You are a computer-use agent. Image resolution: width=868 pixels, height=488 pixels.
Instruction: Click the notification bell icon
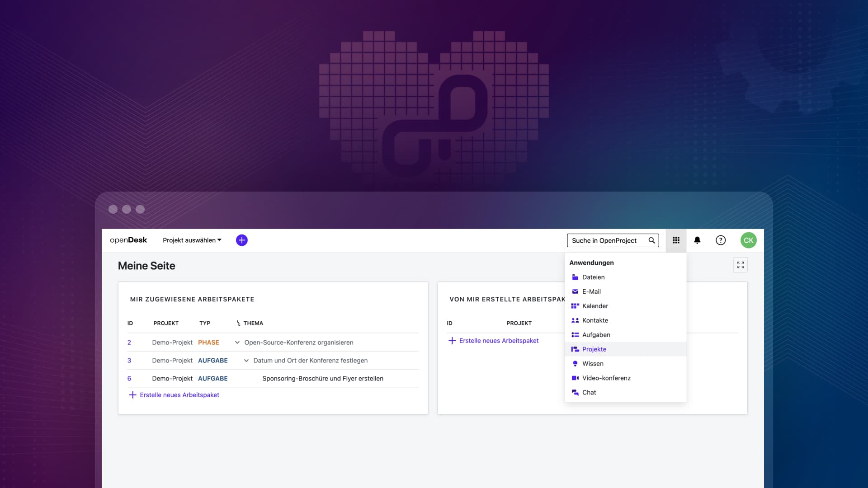[x=697, y=240]
